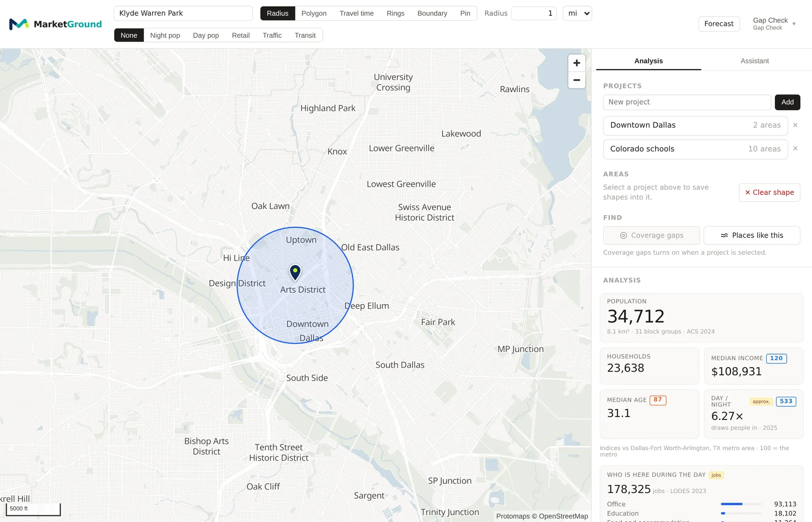
Task: Select the Rings shape mode
Action: pyautogui.click(x=395, y=13)
